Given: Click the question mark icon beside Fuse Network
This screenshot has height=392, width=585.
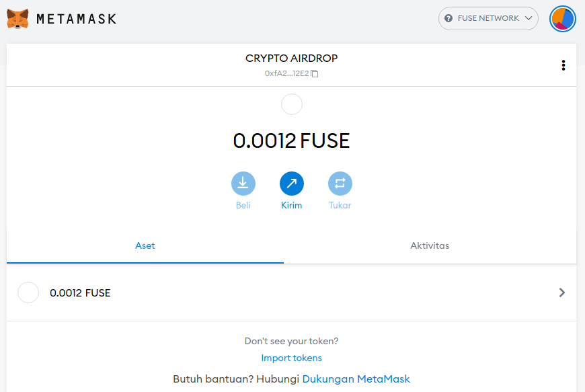Looking at the screenshot, I should click(x=447, y=18).
